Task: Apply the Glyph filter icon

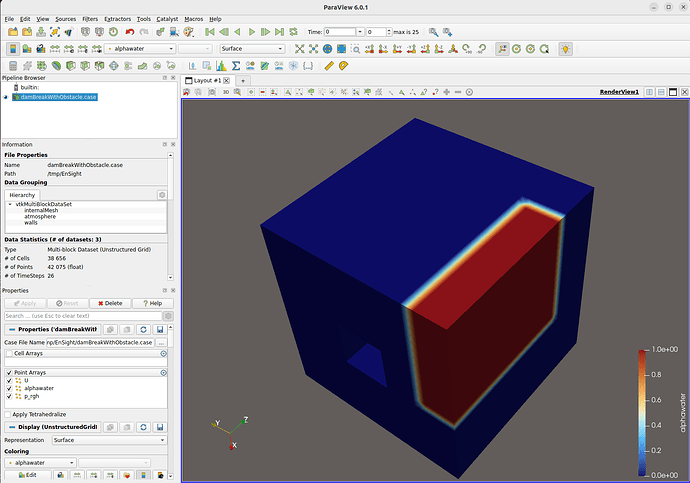Action: 114,66
